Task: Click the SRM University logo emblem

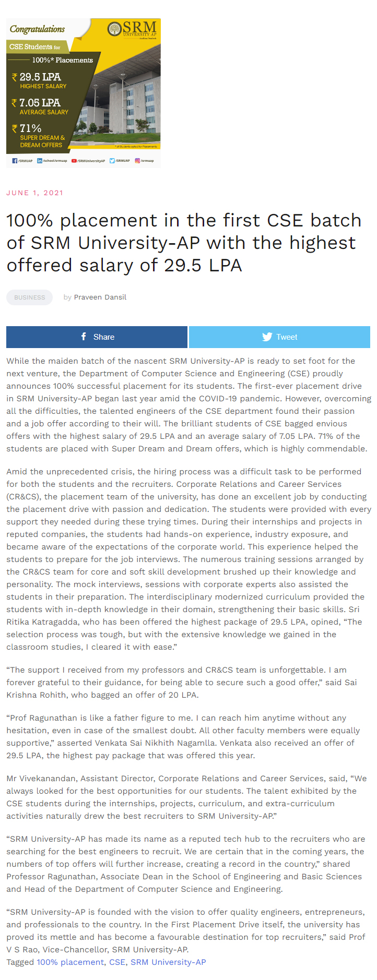Action: tap(114, 29)
